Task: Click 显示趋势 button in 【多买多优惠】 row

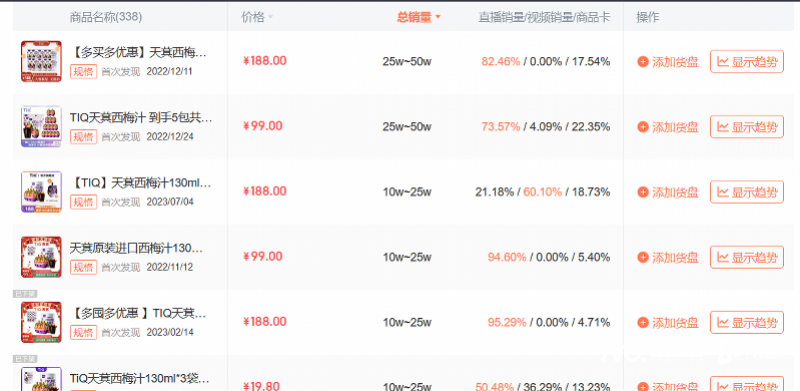Action: pos(747,62)
